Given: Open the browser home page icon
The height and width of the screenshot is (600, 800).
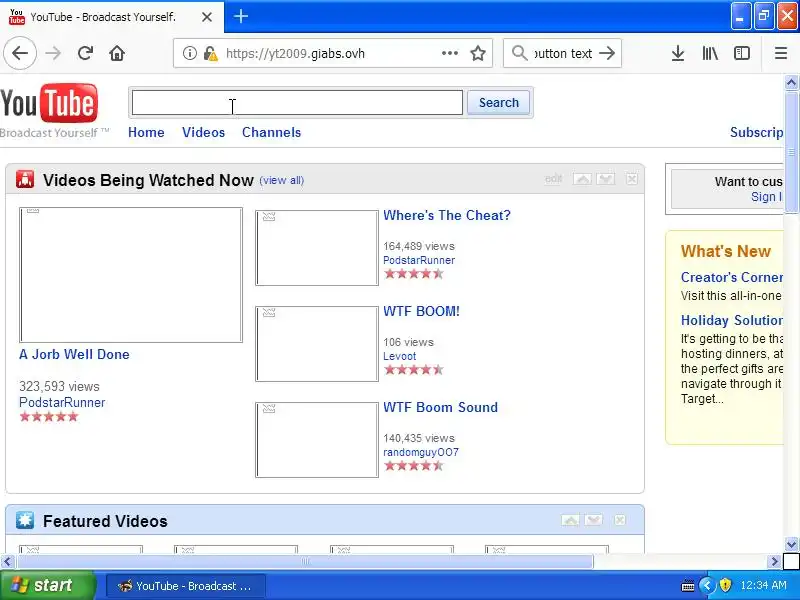Looking at the screenshot, I should click(117, 53).
